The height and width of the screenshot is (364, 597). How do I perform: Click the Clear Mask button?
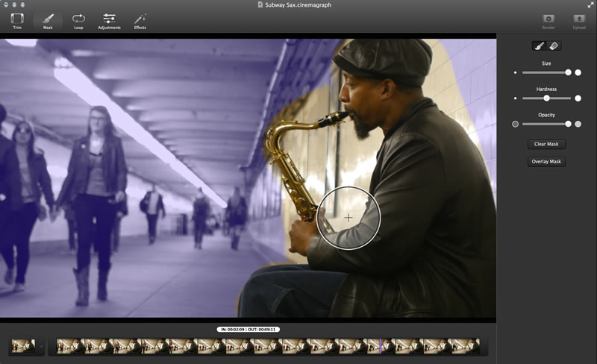(546, 144)
